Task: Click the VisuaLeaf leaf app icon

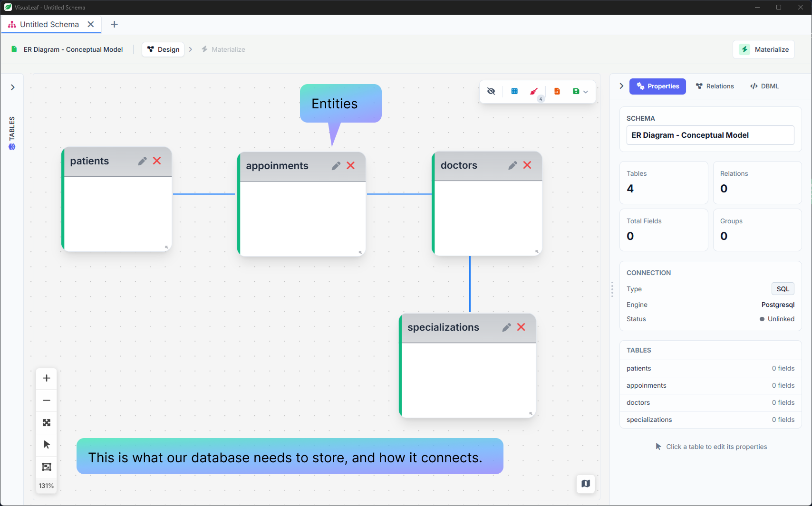Action: tap(8, 7)
